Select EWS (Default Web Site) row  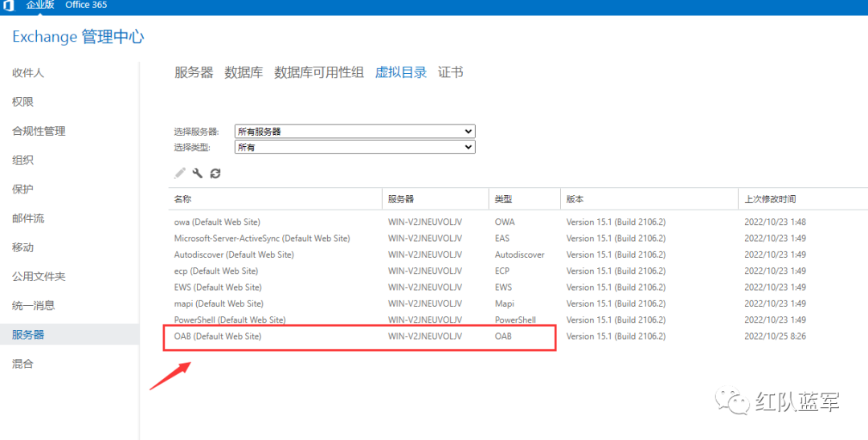coord(518,287)
